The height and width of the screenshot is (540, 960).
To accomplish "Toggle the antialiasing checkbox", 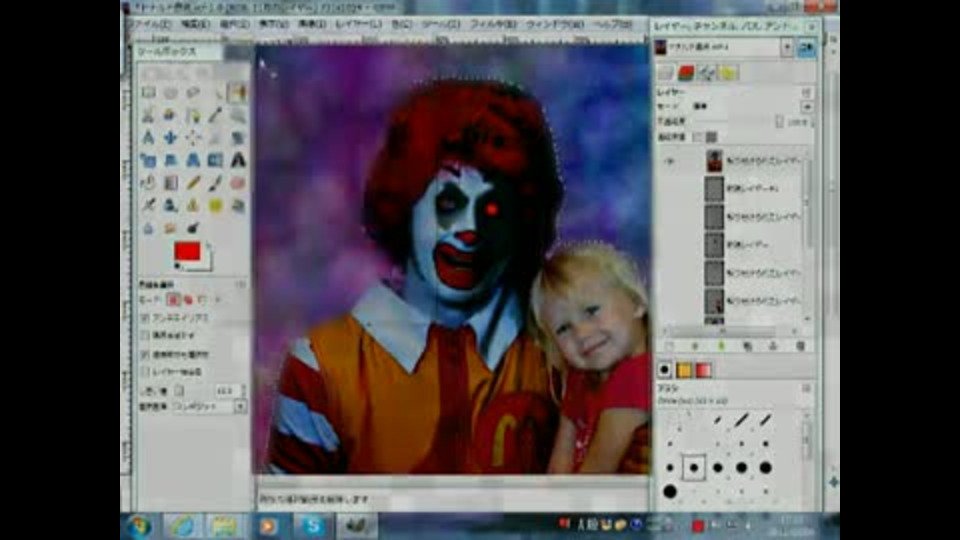I will click(145, 318).
